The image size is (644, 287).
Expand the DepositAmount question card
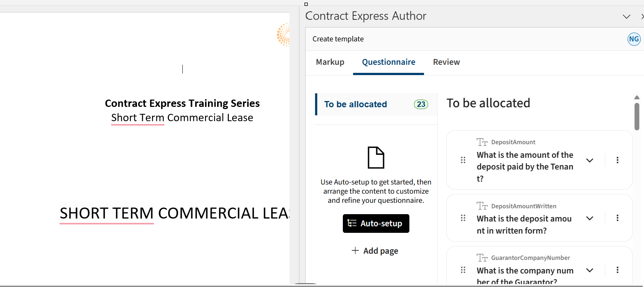[x=590, y=160]
